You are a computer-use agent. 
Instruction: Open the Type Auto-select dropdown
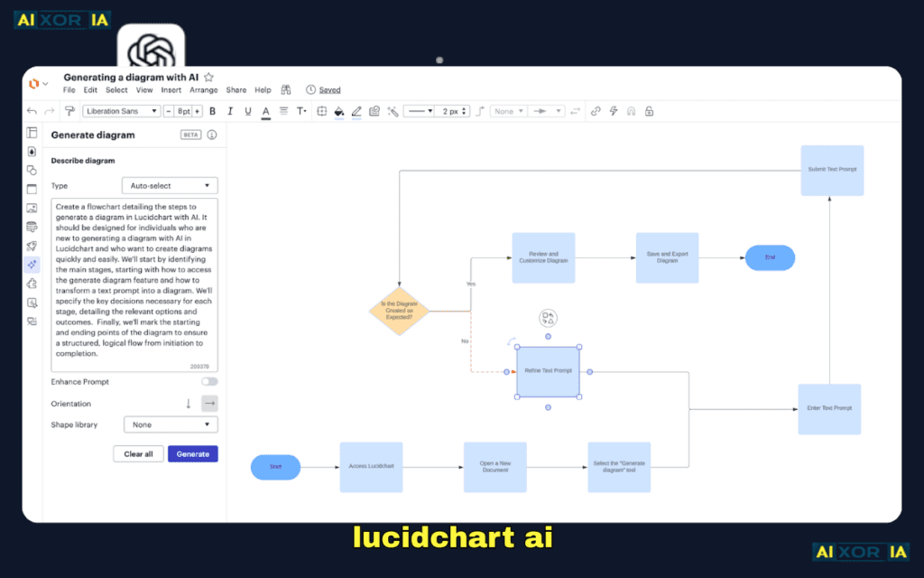pos(170,184)
